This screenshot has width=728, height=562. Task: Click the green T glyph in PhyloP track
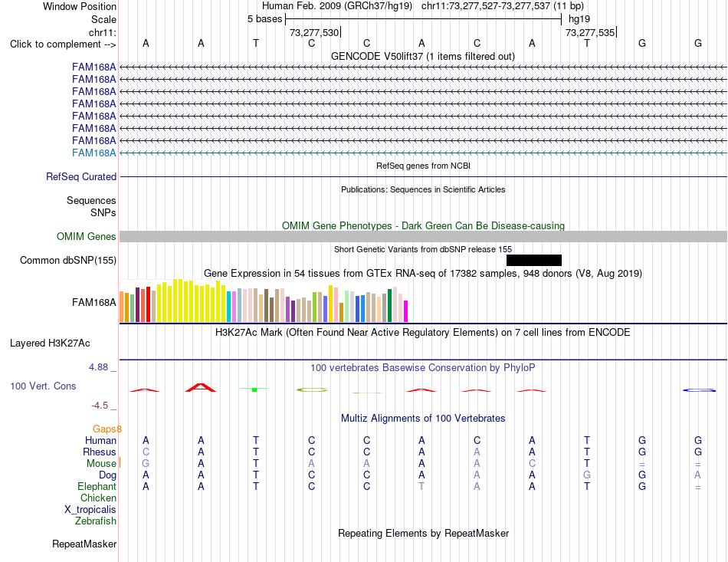254,389
